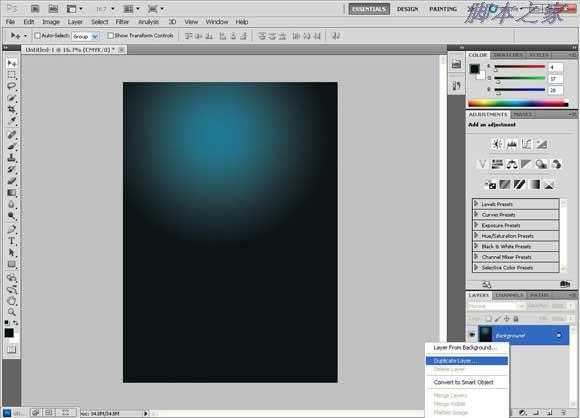The height and width of the screenshot is (418, 580).
Task: Select the Clone Stamp tool
Action: pyautogui.click(x=11, y=158)
